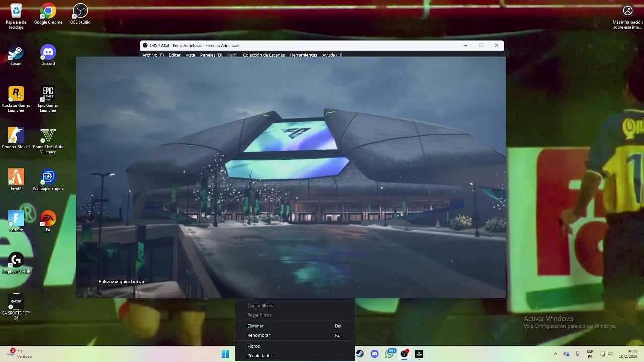This screenshot has height=362, width=644.
Task: Open the Archivo menu in OBS
Action: (x=153, y=55)
